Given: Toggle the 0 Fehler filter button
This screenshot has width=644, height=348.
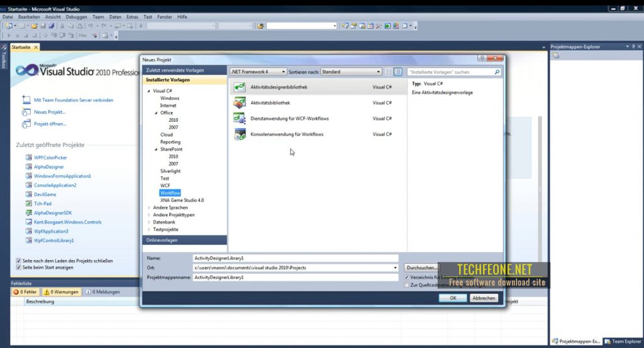Looking at the screenshot, I should point(25,291).
